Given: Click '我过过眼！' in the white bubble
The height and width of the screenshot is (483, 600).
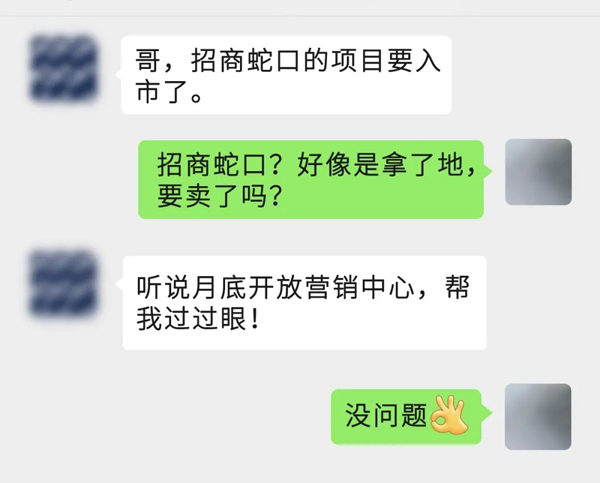Looking at the screenshot, I should 199,319.
